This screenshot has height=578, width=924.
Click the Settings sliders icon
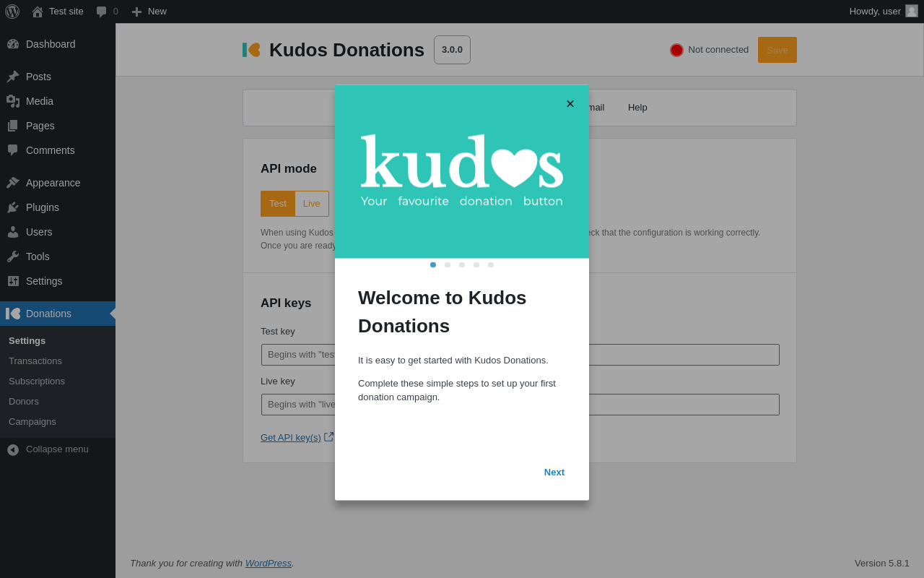point(13,281)
